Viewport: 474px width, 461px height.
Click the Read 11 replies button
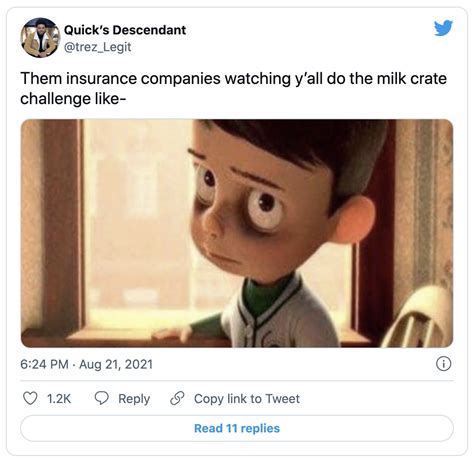237,428
